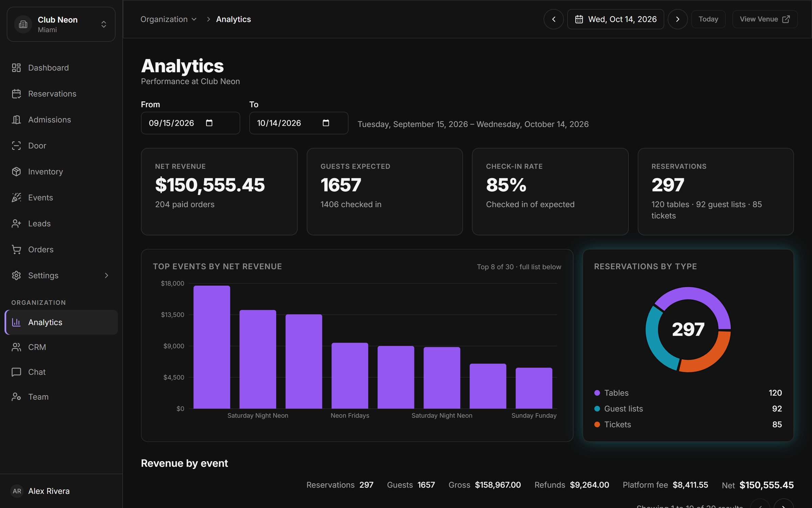Screen dimensions: 812x508
Task: Go to Admissions section
Action: pos(61,120)
